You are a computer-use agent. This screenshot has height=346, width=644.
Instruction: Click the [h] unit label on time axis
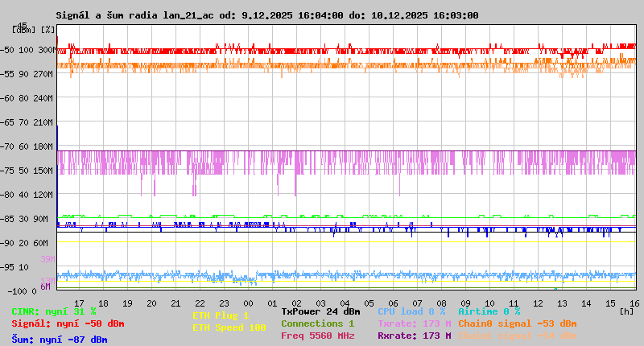626,311
